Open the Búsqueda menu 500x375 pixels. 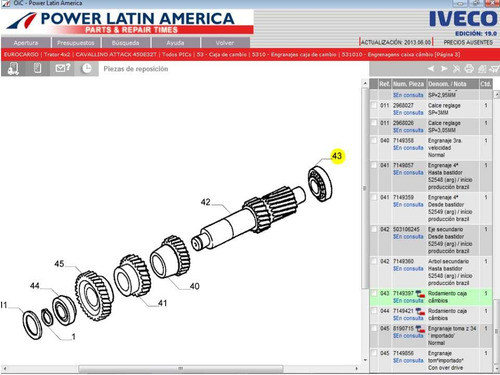[125, 43]
